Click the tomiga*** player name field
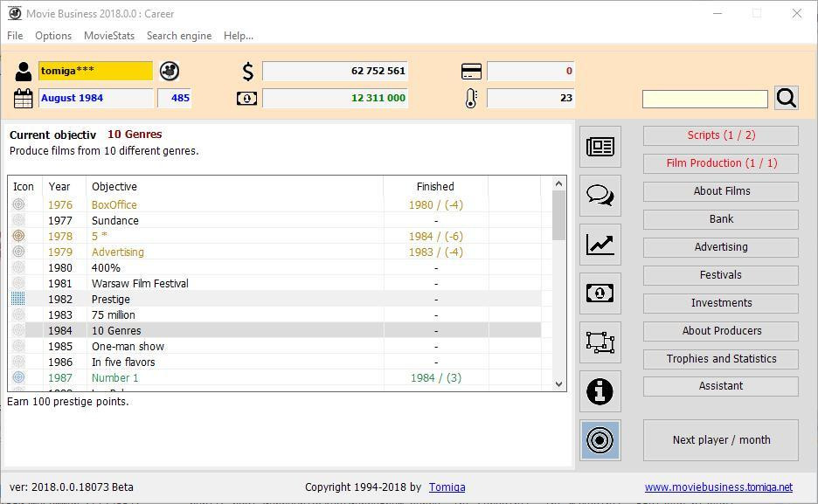The image size is (818, 504). [95, 71]
